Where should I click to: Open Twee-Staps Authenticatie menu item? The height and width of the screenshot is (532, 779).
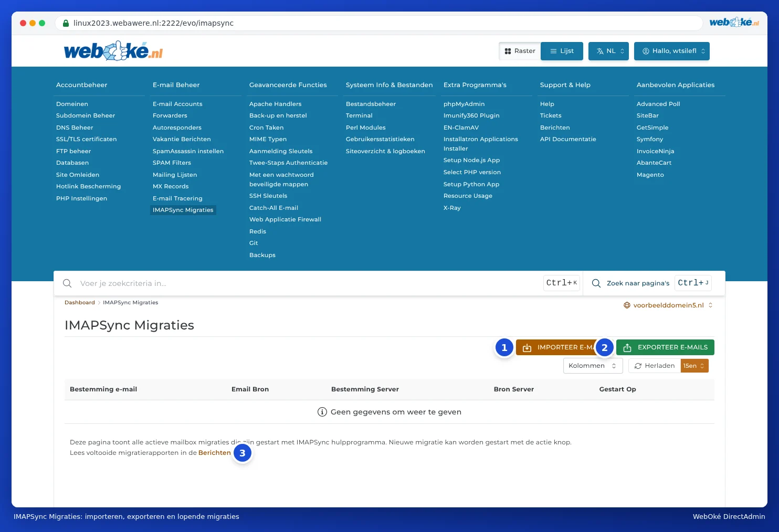pyautogui.click(x=288, y=163)
